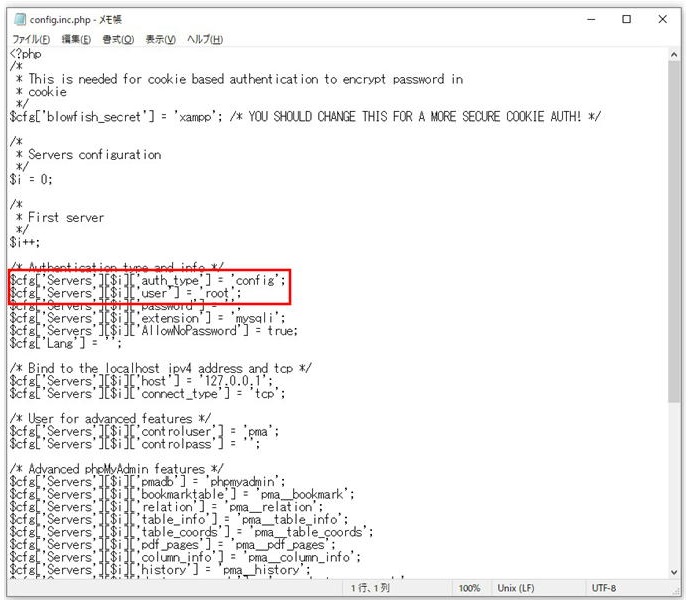Image resolution: width=689 pixels, height=600 pixels.
Task: Place cursor in the host 127.0.0.1 line
Action: tap(150, 381)
